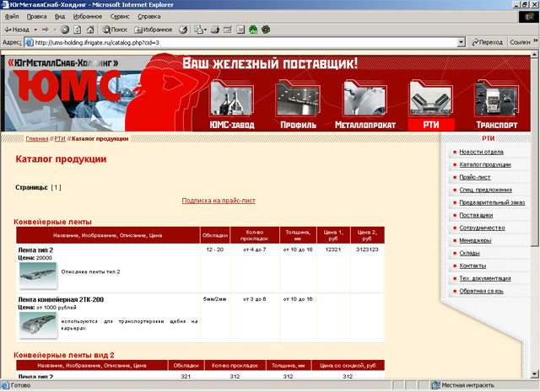Click the Mail toolbar icon
This screenshot has height=392, width=540.
pos(199,30)
